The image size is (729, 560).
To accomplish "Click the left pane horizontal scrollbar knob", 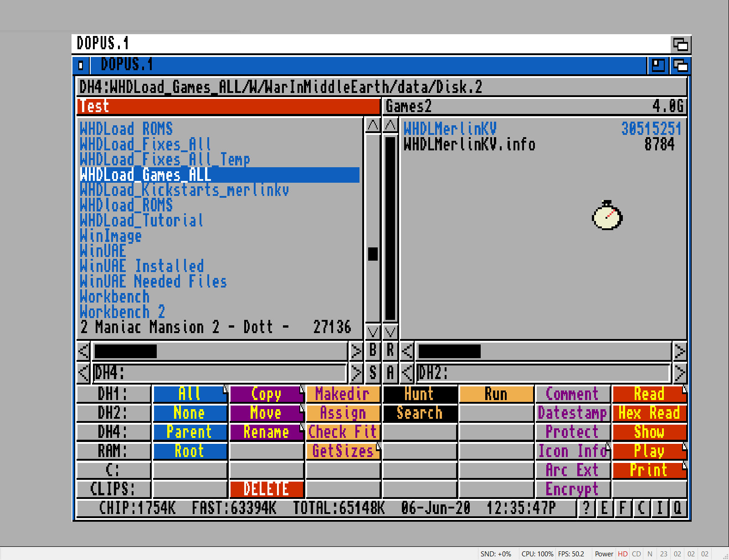I will coord(125,351).
